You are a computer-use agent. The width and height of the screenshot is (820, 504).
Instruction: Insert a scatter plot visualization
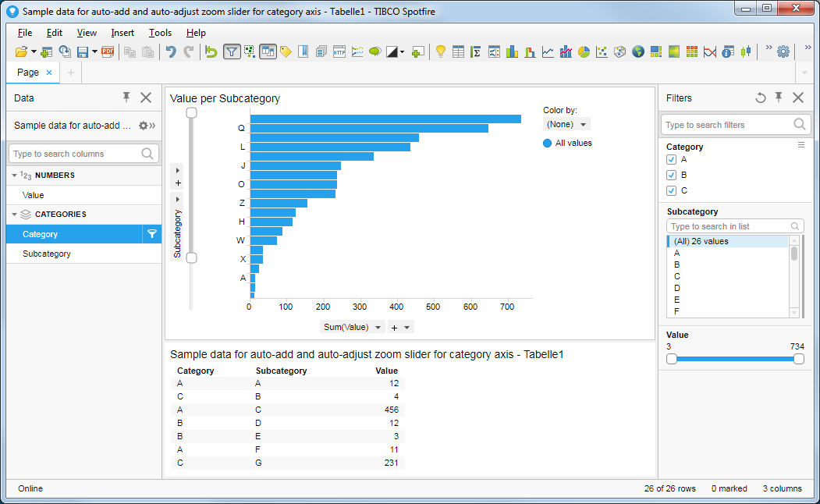[602, 52]
